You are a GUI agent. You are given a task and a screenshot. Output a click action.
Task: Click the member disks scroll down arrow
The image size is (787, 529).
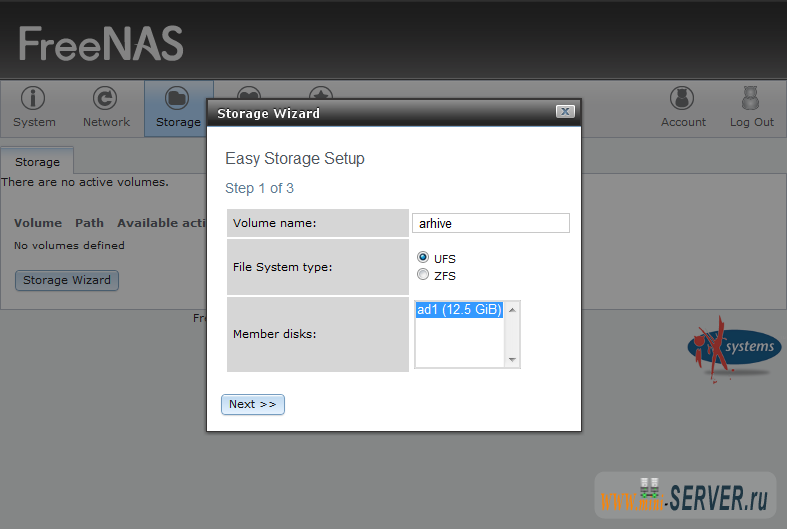click(512, 359)
